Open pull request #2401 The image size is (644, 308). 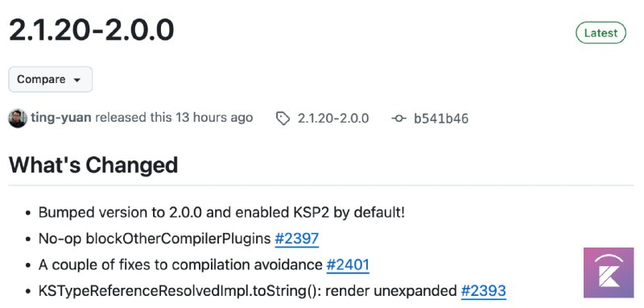click(348, 264)
